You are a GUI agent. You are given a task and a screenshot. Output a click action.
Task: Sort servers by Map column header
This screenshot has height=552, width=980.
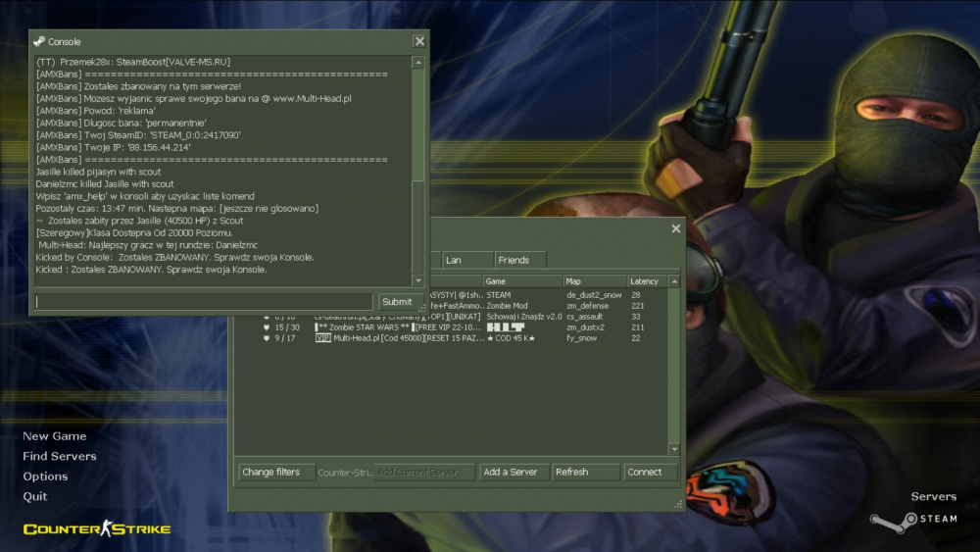[x=593, y=281]
